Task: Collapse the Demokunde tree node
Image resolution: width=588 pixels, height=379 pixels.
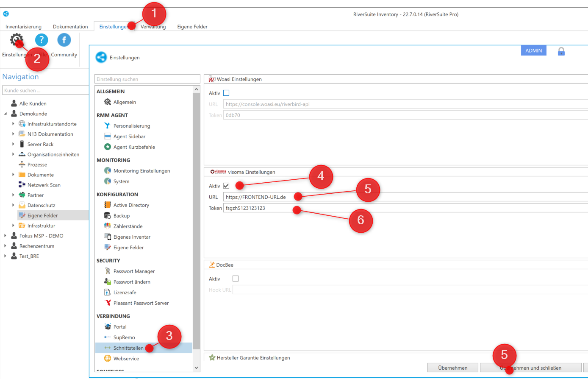Action: (6, 114)
